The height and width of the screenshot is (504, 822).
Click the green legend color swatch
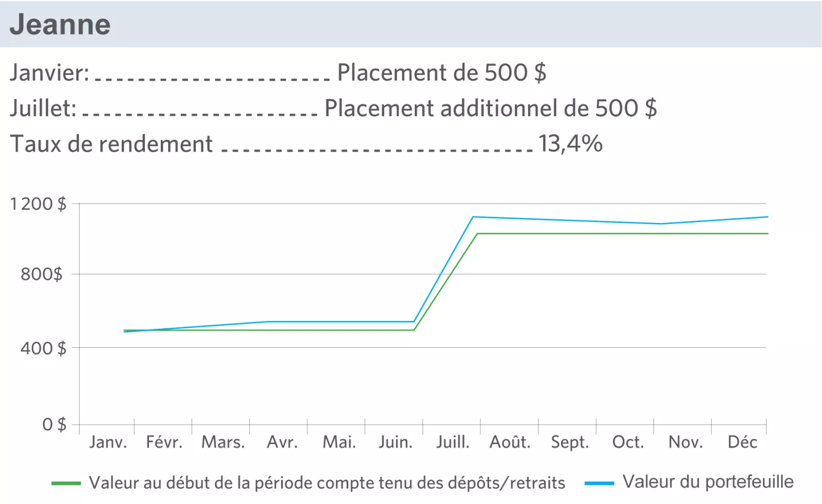pyautogui.click(x=66, y=483)
